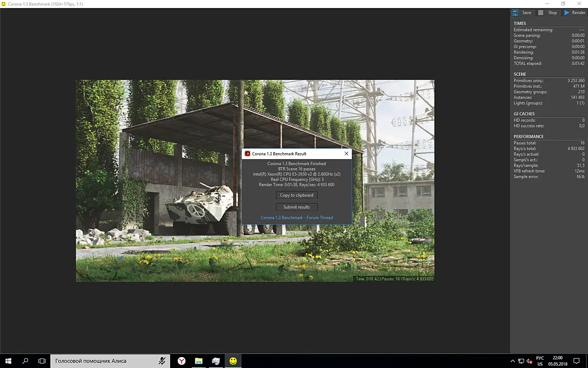Click the 'BTR Scene 16 passes' line
The height and width of the screenshot is (368, 588).
(296, 169)
